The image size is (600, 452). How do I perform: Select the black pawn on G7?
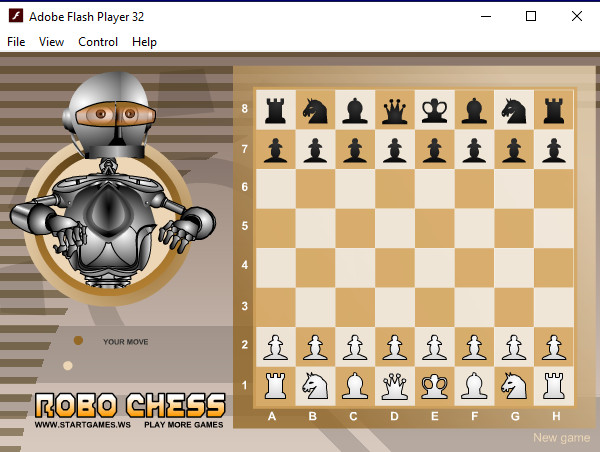point(514,150)
